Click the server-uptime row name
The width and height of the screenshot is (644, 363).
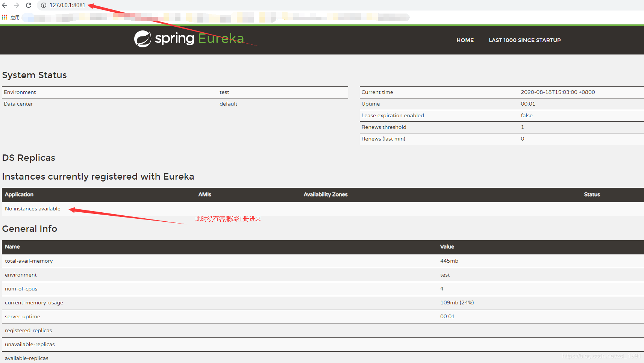23,316
